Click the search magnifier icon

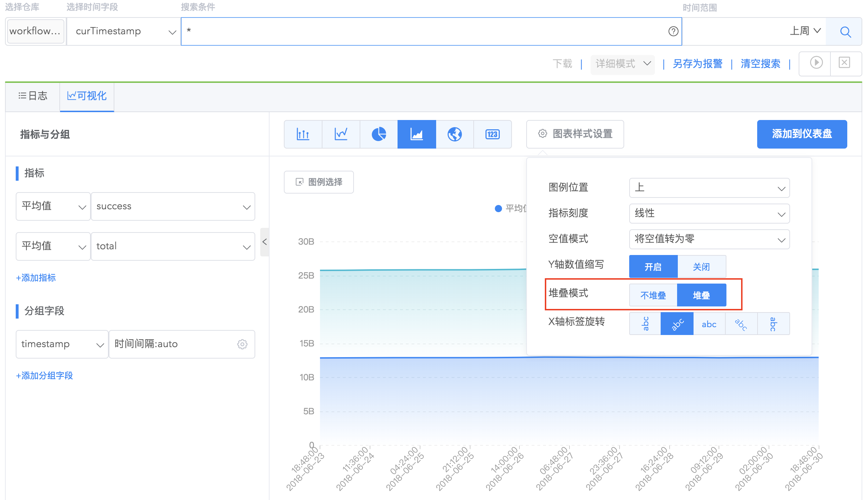coord(845,31)
